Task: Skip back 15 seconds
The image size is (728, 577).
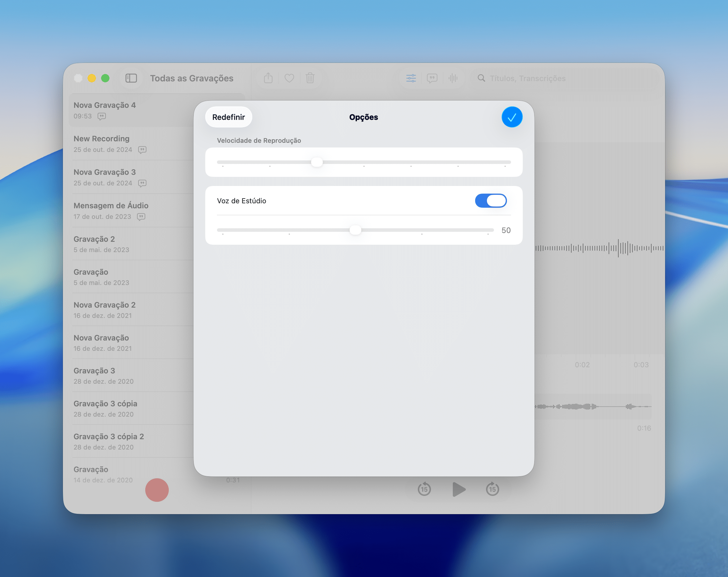Action: pos(424,489)
